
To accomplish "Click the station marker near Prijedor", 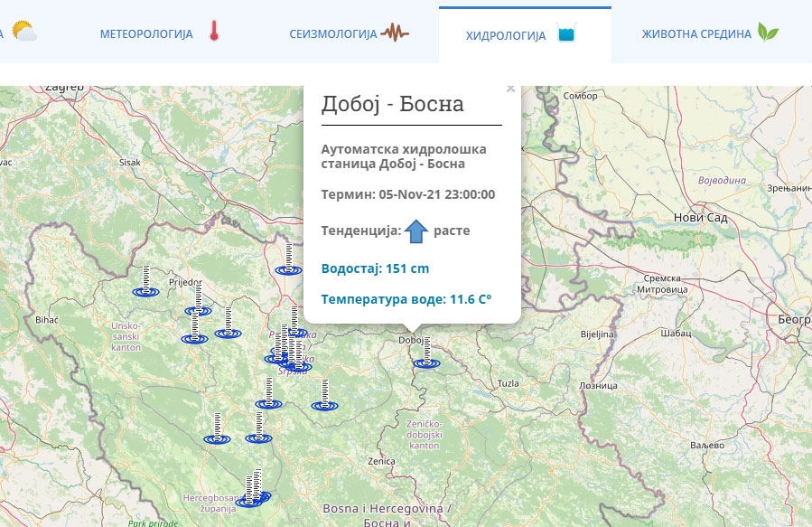I will coord(198,311).
